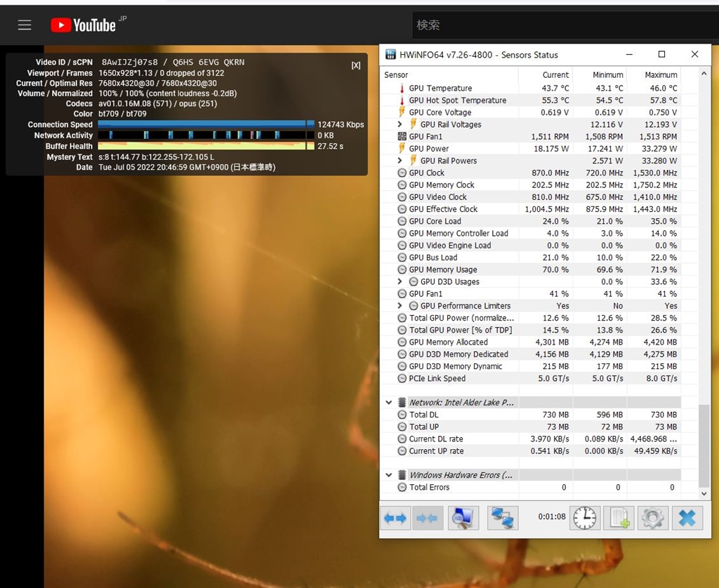Focus the YouTube 検索 search field
Viewport: 719px width, 588px height.
(x=565, y=25)
